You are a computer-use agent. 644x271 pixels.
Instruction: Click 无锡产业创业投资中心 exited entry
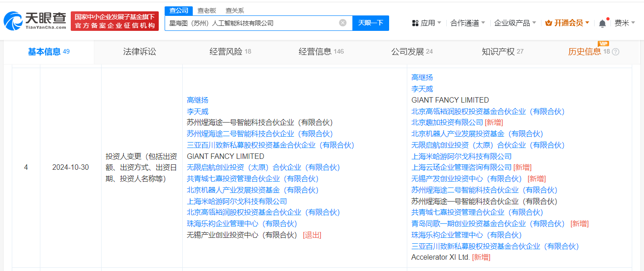pyautogui.click(x=242, y=235)
